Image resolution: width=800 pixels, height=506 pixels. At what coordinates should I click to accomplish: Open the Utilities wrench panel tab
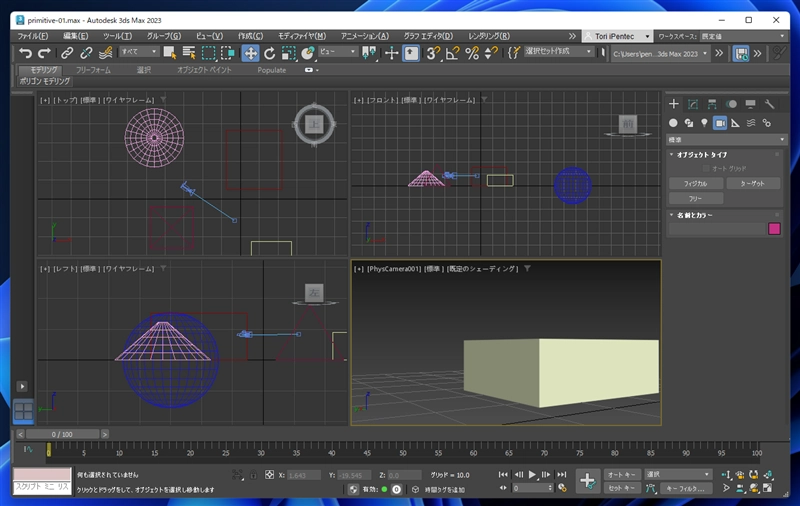(x=768, y=104)
